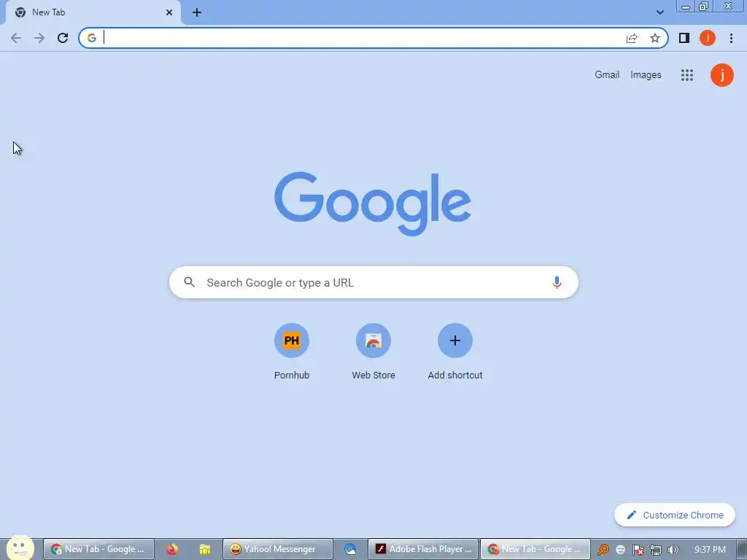Select the New Tab tab
Screen dimensions: 747x560
tap(93, 12)
